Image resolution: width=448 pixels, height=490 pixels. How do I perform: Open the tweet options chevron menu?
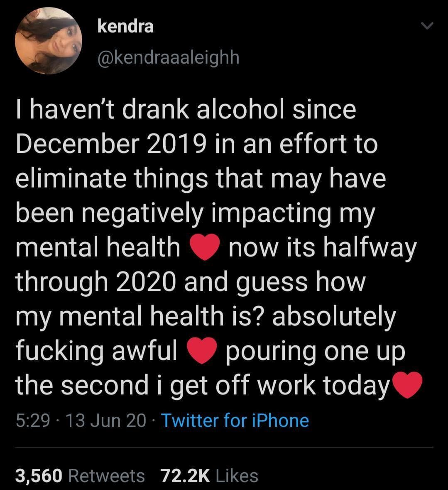pos(426,27)
